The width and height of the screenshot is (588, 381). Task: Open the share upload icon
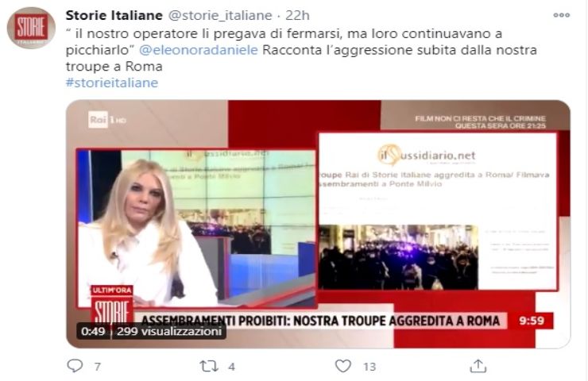pyautogui.click(x=478, y=366)
